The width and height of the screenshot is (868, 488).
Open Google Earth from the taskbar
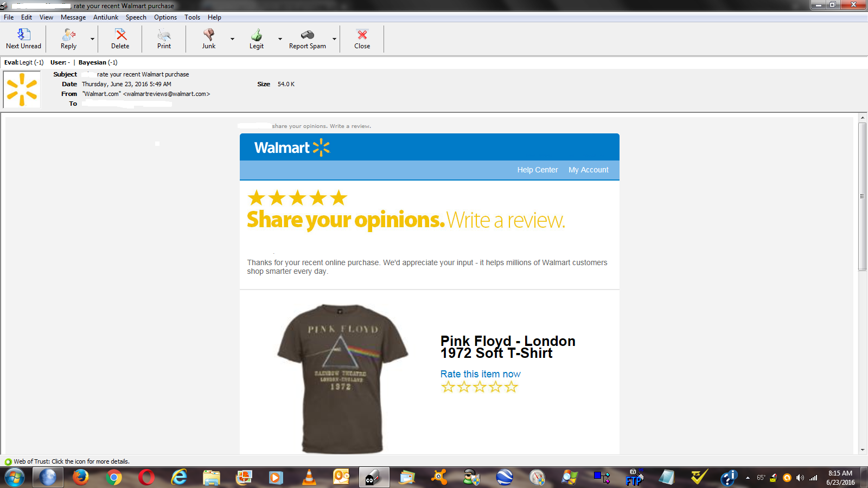coord(505,478)
